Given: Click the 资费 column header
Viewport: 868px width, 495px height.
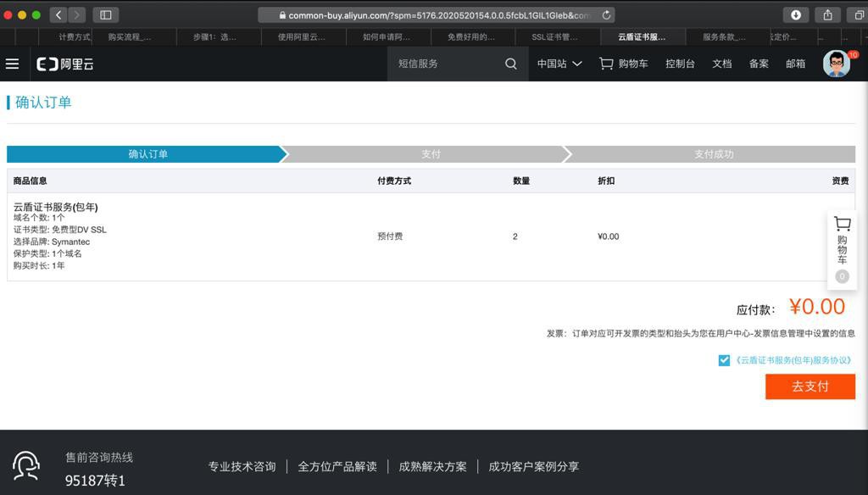Looking at the screenshot, I should point(840,181).
